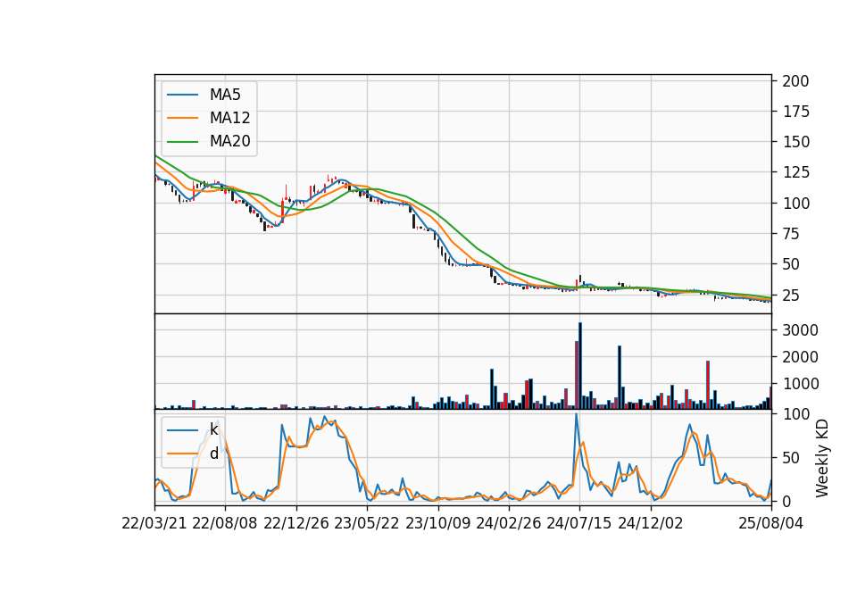Click the 23/10/09 date tick label
Image resolution: width=857 pixels, height=616 pixels.
pos(437,524)
